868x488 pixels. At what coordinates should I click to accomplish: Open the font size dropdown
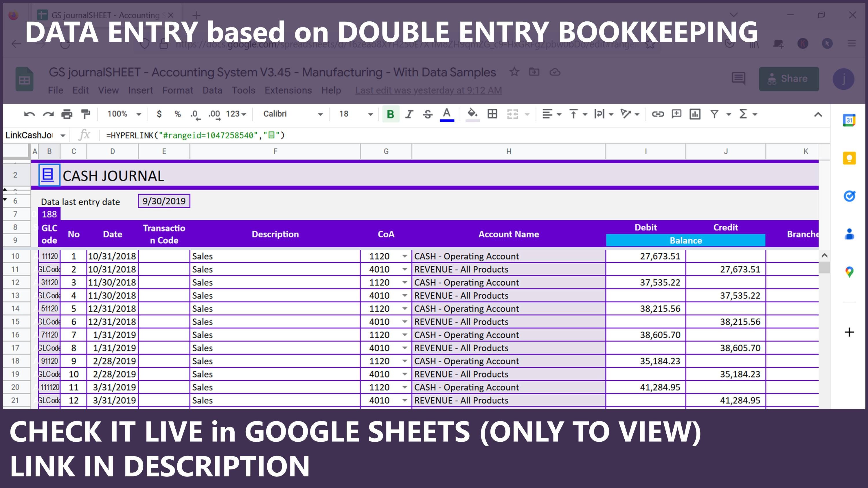370,114
